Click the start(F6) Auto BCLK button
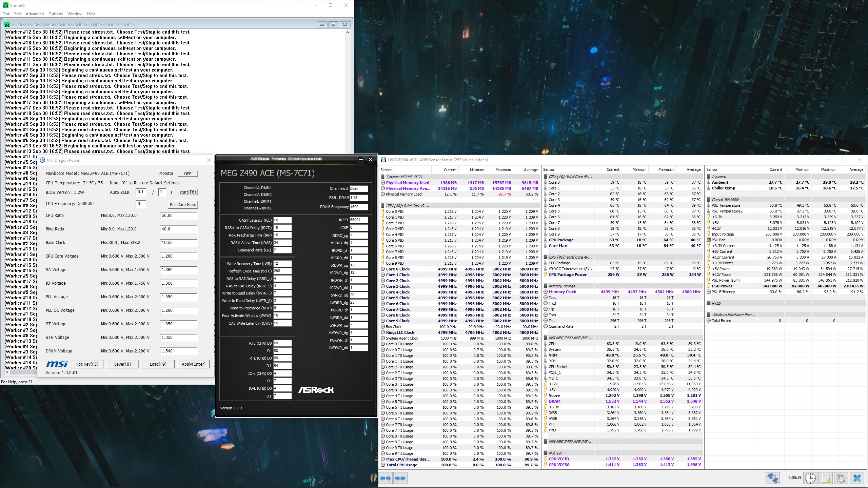Image resolution: width=868 pixels, height=488 pixels. tap(188, 192)
